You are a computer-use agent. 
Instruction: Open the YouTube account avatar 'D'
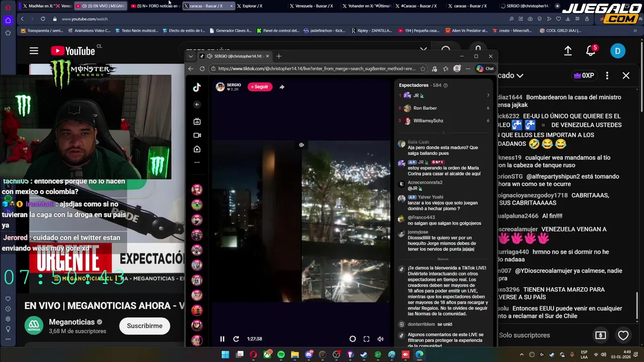[x=618, y=51]
